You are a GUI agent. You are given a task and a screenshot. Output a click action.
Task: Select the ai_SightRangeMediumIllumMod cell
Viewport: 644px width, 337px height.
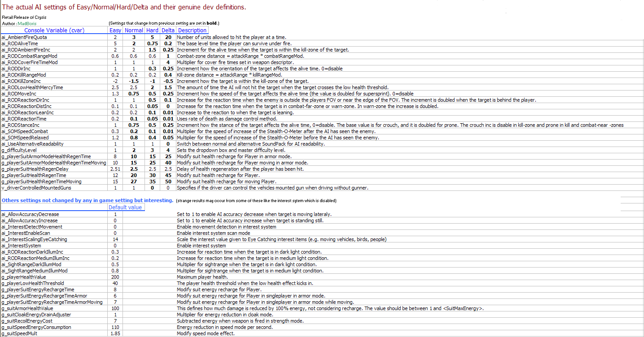point(54,271)
